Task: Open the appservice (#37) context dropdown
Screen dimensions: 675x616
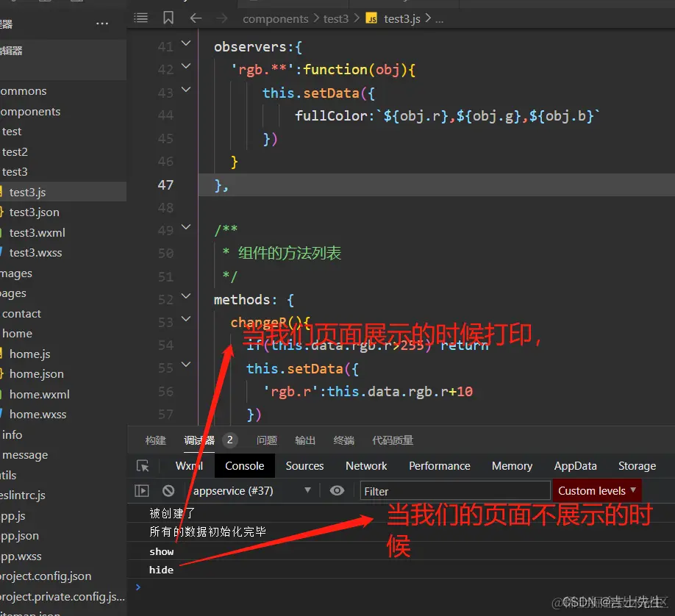Action: (251, 491)
